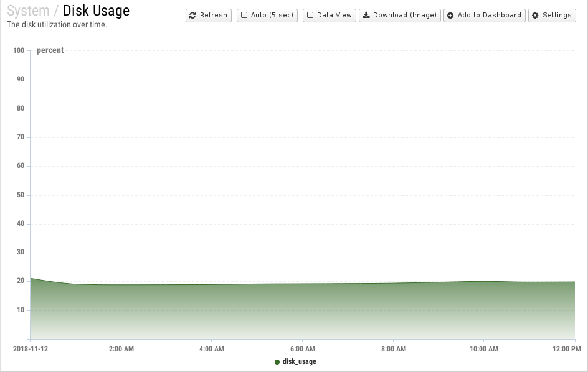Toggle the Data View checkbox
The height and width of the screenshot is (372, 588).
tap(310, 16)
